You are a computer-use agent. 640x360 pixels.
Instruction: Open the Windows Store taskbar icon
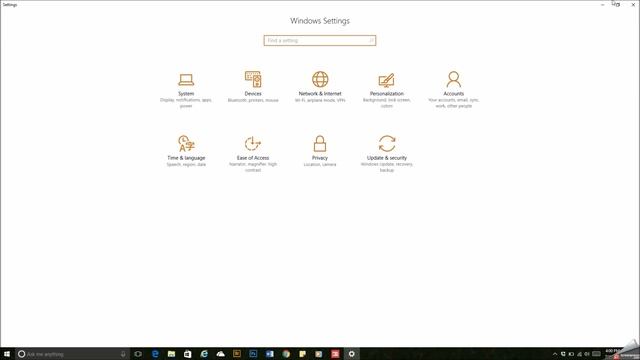(x=188, y=354)
